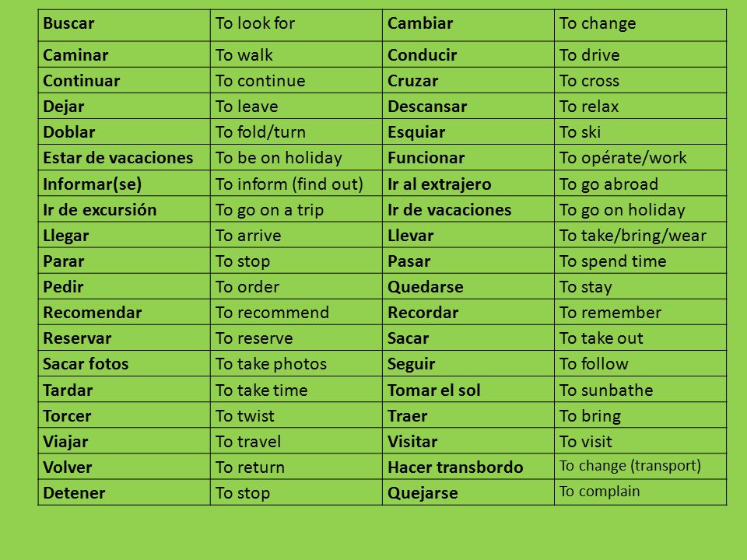Image resolution: width=747 pixels, height=560 pixels.
Task: Click the 'Hacer transbordo' cell
Action: (x=468, y=466)
